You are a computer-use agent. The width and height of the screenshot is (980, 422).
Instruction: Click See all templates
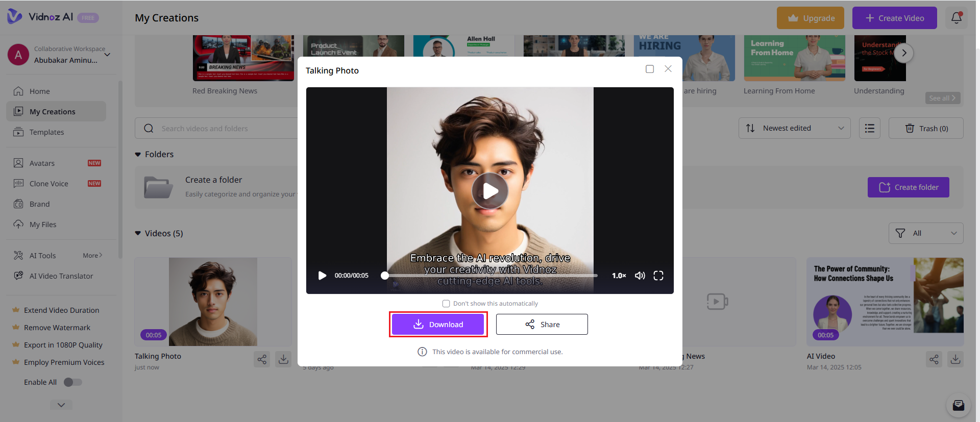(x=943, y=98)
